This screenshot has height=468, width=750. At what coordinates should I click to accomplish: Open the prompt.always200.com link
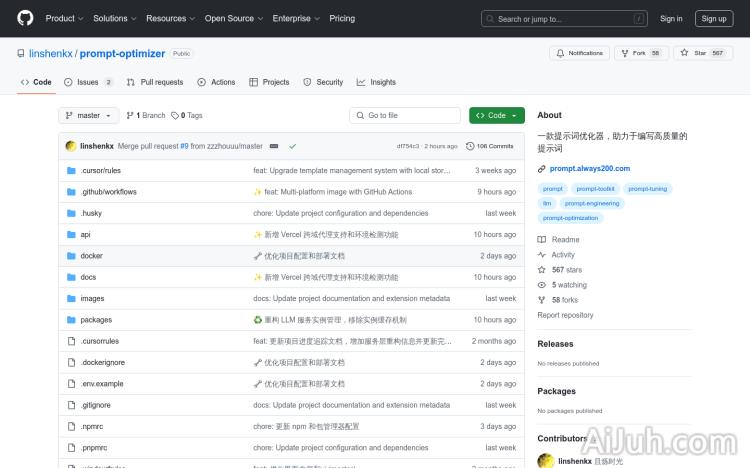pos(589,169)
